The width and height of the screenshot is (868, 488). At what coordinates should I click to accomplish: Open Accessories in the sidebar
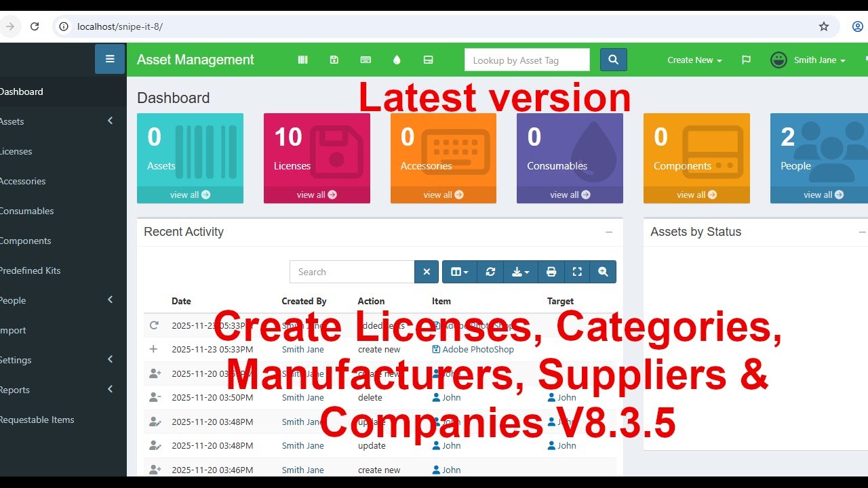tap(63, 181)
